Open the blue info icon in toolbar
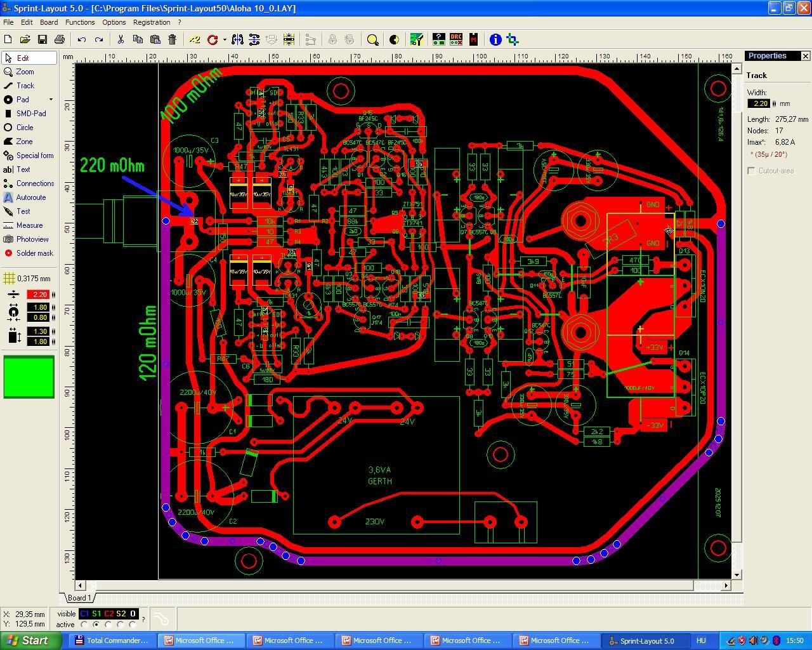Viewport: 812px width, 650px height. pos(495,39)
